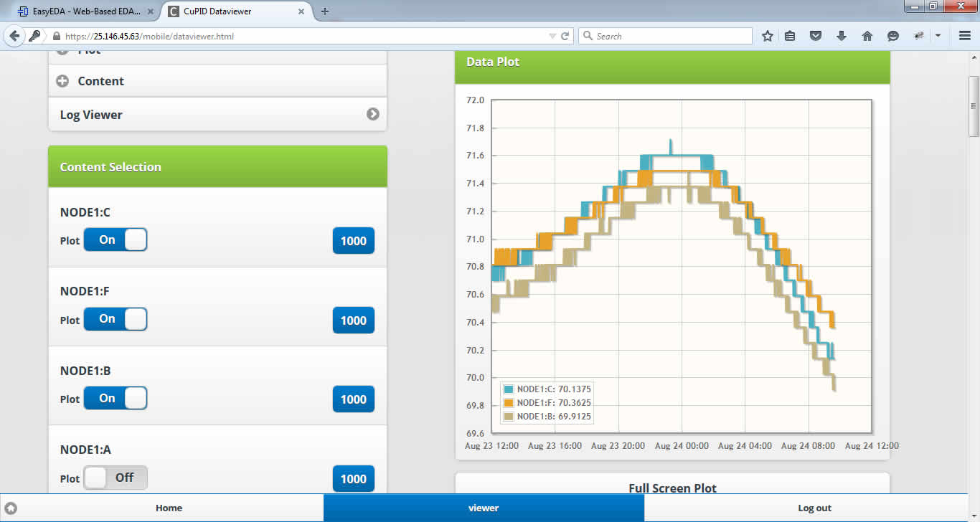The image size is (980, 522).
Task: Go to browser home page icon
Action: coord(867,36)
